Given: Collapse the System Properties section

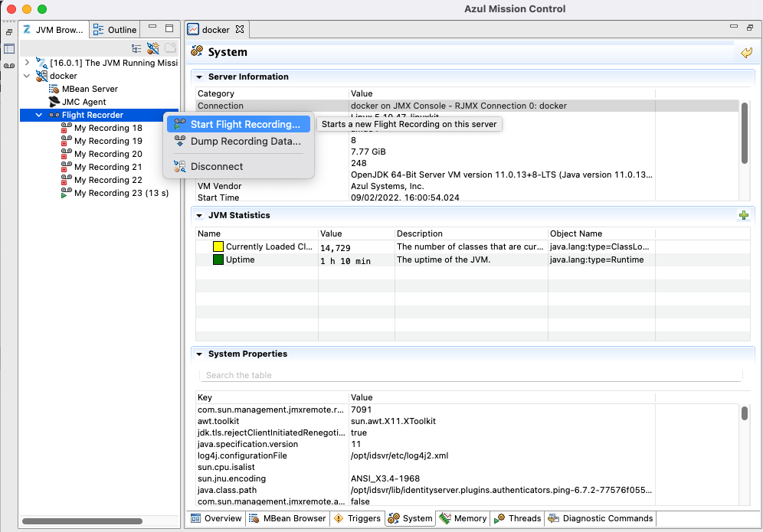Looking at the screenshot, I should 199,354.
